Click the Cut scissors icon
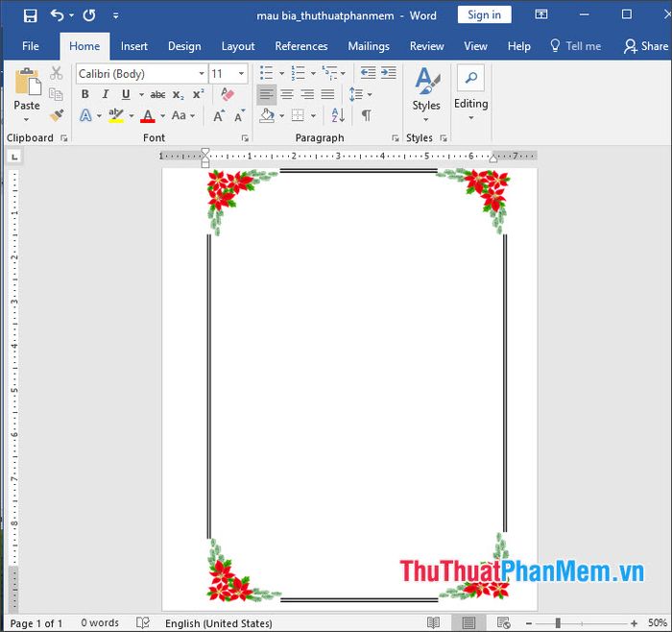 [56, 73]
